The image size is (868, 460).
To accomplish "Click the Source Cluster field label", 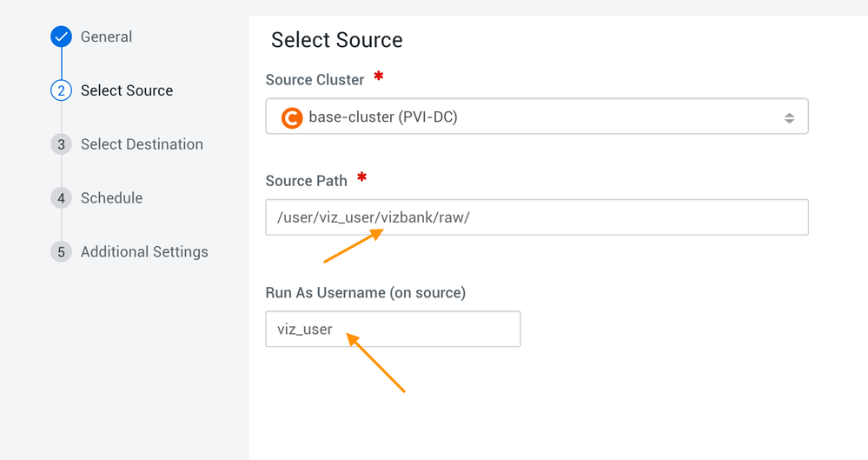I will (315, 80).
